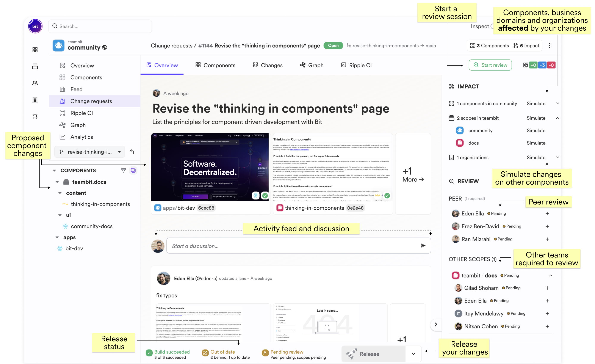Image resolution: width=595 pixels, height=364 pixels.
Task: Open the organizations building icon in left rail
Action: tap(35, 99)
